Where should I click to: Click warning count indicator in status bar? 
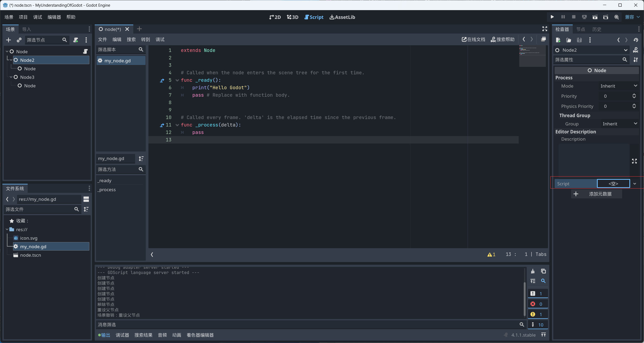pyautogui.click(x=491, y=254)
